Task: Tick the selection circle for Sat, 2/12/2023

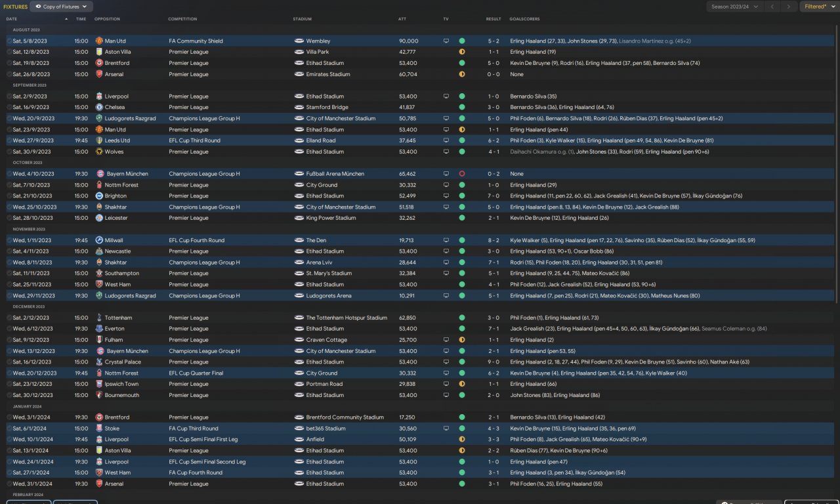Action: [9, 318]
